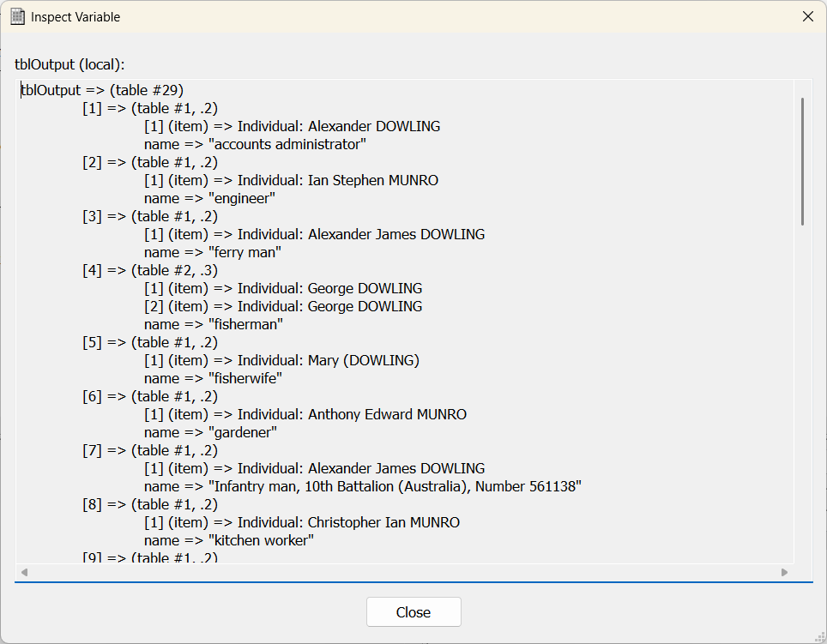Click the 'accounts administrator' name line

click(256, 144)
